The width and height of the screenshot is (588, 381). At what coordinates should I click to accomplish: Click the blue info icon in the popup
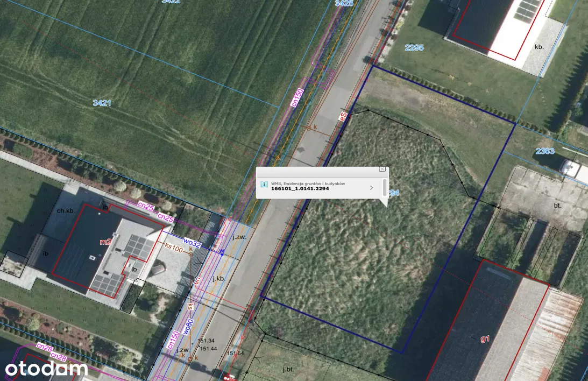point(264,184)
